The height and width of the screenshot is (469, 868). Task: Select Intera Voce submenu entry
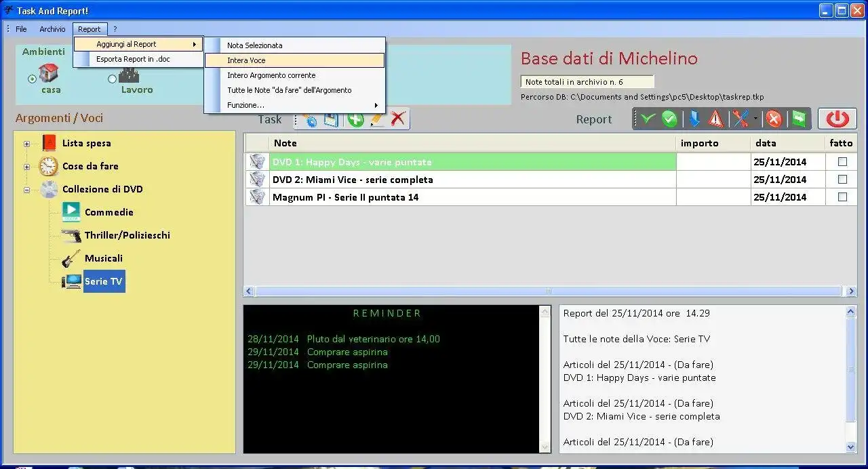coord(295,60)
